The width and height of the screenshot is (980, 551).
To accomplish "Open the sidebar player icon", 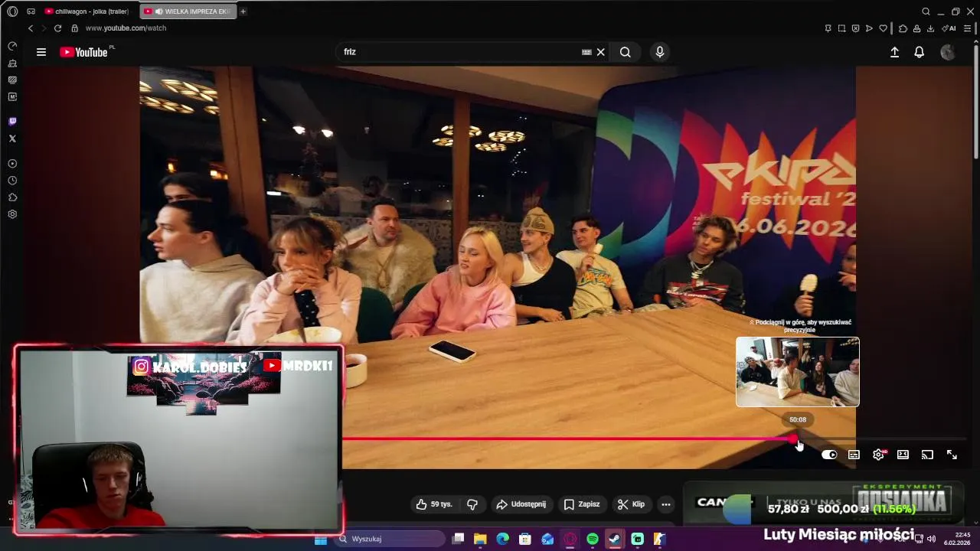I will (x=12, y=164).
